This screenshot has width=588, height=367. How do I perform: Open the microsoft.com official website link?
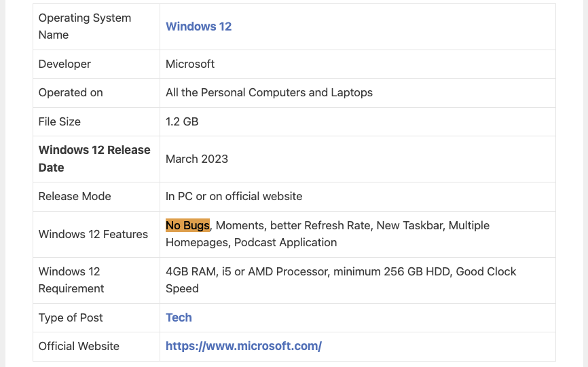coord(243,346)
